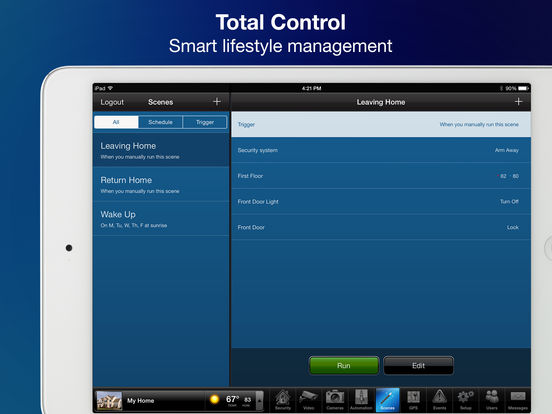552x414 pixels.
Task: Open the Front Door lock row
Action: (x=381, y=227)
